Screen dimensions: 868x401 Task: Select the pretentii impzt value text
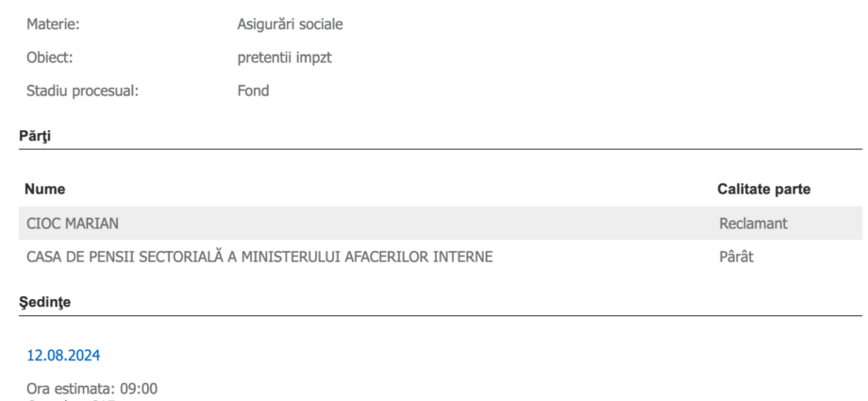pyautogui.click(x=285, y=58)
